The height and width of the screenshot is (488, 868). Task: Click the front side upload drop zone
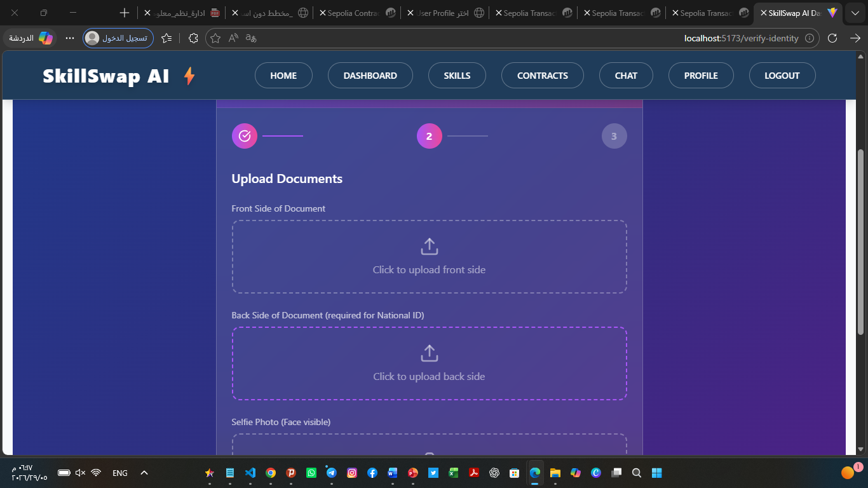(430, 257)
